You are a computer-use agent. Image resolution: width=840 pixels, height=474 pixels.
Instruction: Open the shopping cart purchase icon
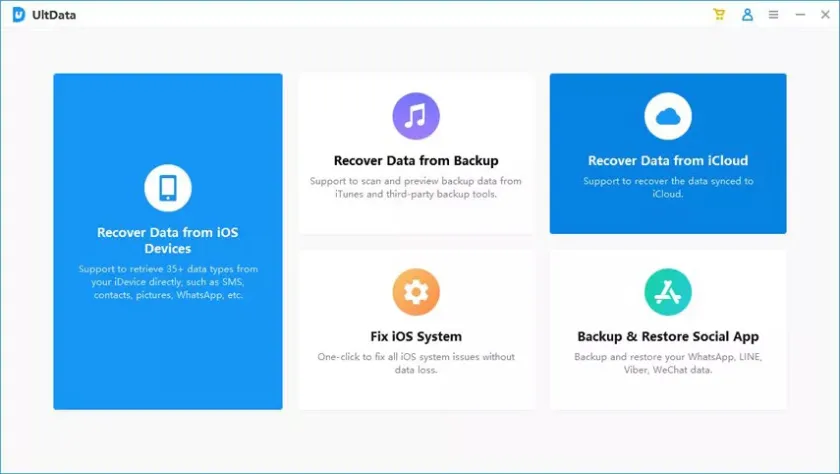(719, 15)
